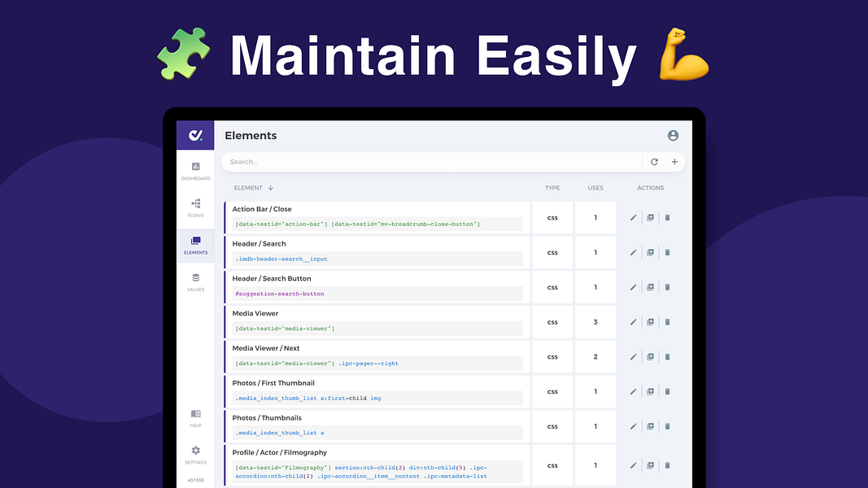The width and height of the screenshot is (868, 488).
Task: Refresh the elements list
Action: click(654, 162)
